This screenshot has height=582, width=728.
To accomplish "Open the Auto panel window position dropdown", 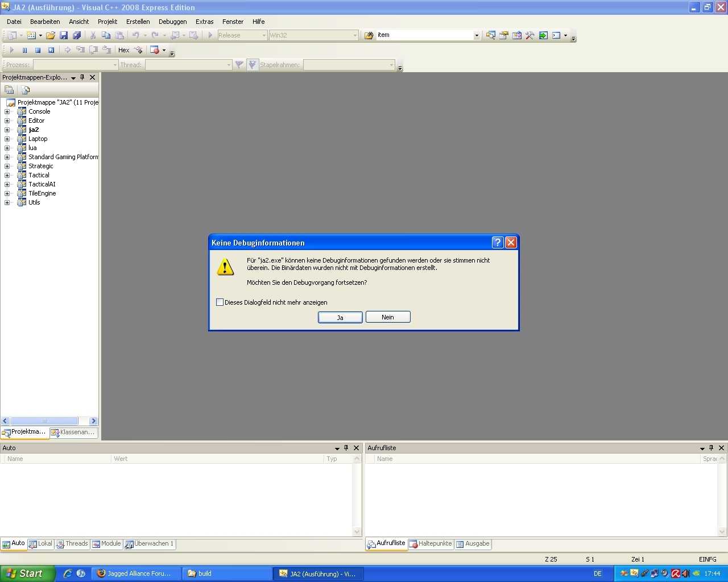I will point(337,448).
